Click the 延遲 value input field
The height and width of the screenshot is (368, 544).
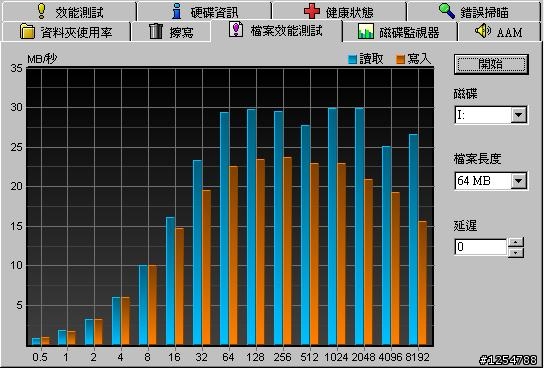(481, 247)
